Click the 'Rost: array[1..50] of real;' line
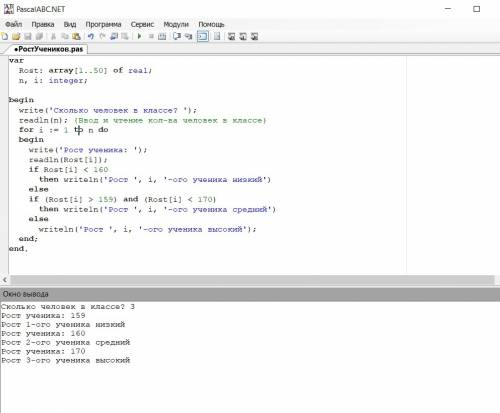500x413 pixels. click(x=85, y=70)
